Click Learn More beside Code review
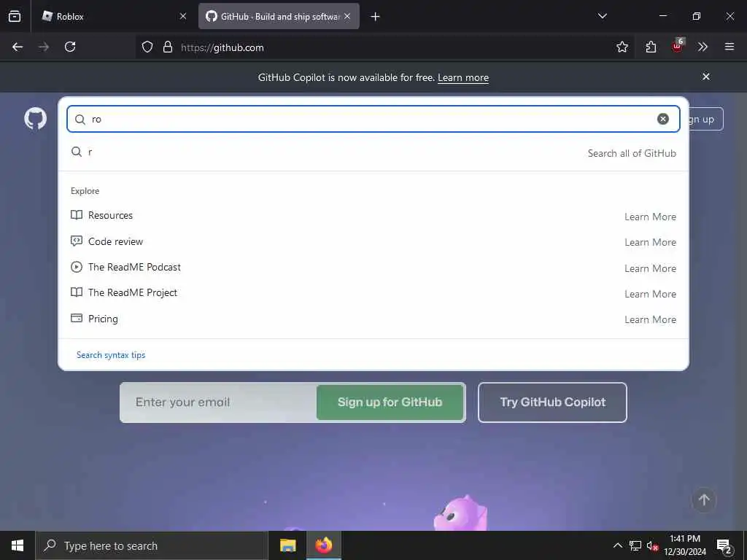 coord(650,242)
